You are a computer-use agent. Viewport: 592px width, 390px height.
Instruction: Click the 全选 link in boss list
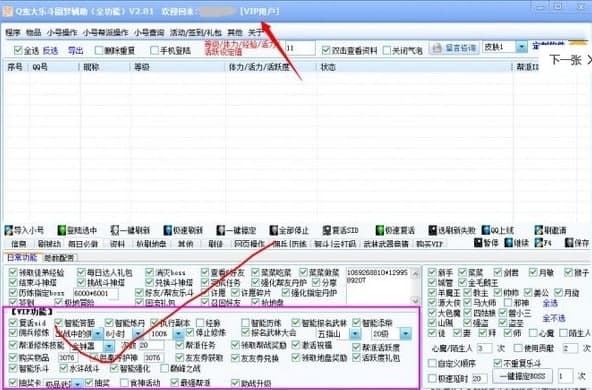click(x=550, y=303)
